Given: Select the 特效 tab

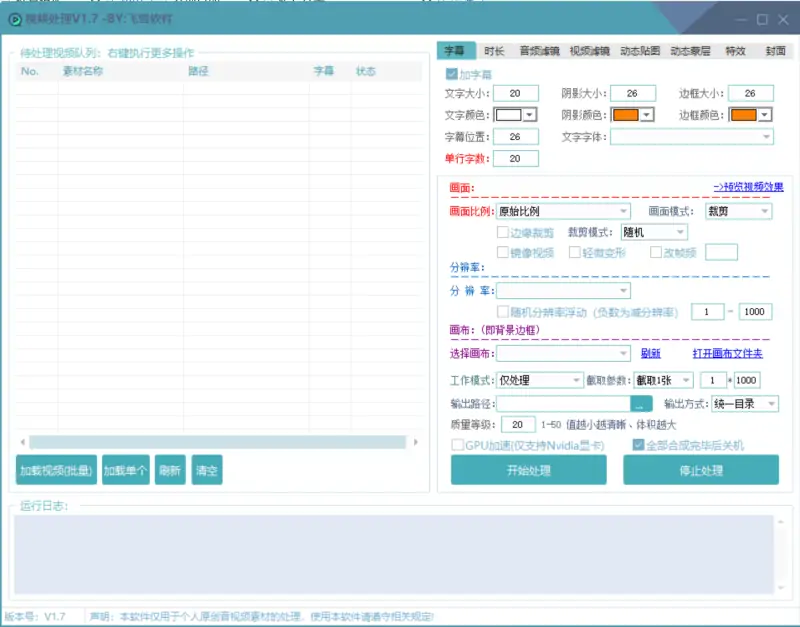Looking at the screenshot, I should (x=735, y=51).
